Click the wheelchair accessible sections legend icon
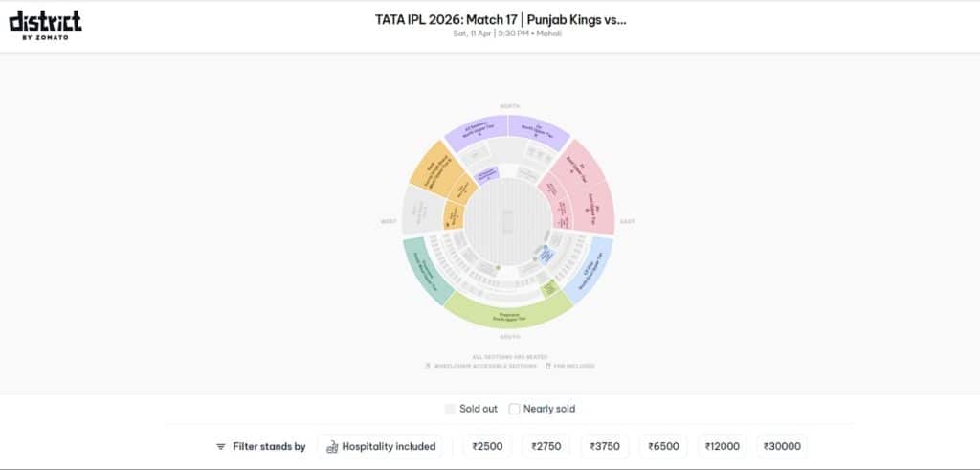 (x=427, y=366)
